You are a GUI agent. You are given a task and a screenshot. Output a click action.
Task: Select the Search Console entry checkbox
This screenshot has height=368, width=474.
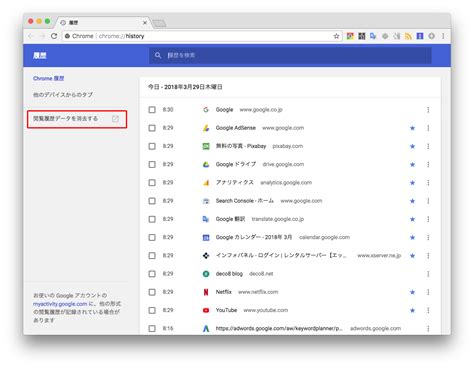pyautogui.click(x=152, y=201)
